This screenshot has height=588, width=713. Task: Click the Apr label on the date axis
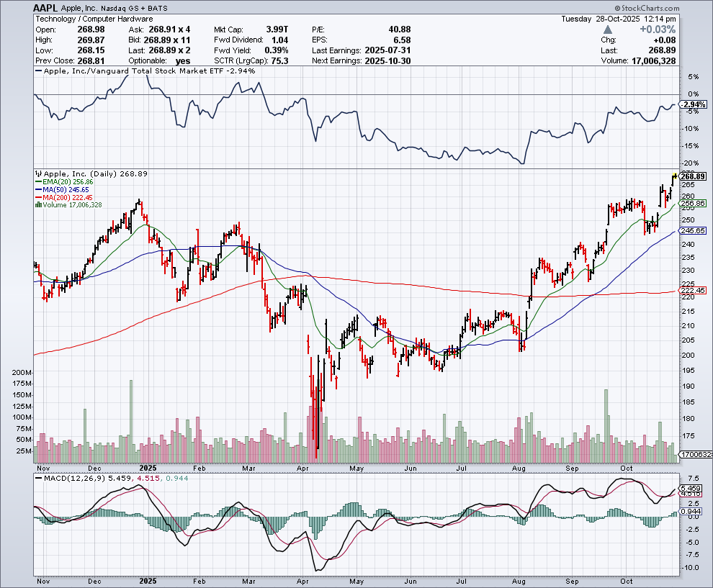(x=302, y=580)
